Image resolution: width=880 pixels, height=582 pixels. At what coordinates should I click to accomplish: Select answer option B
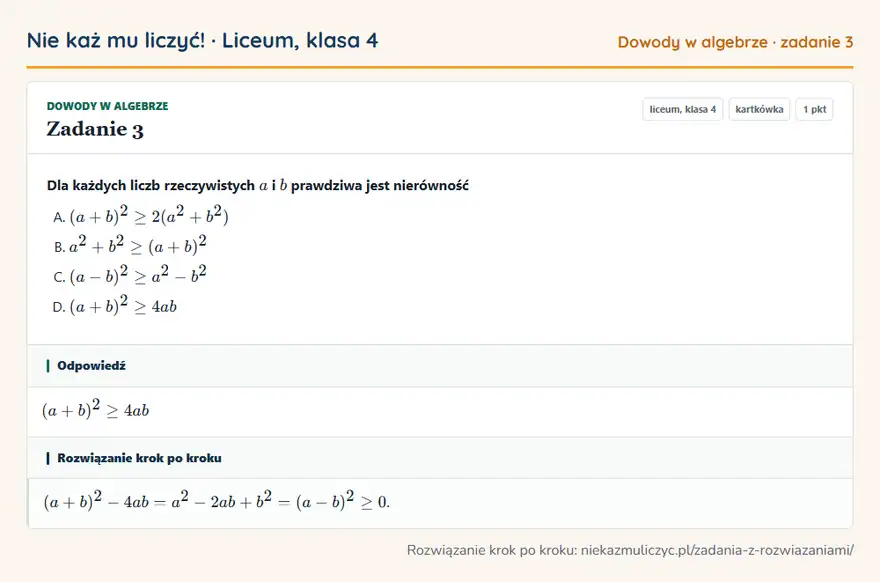click(130, 245)
